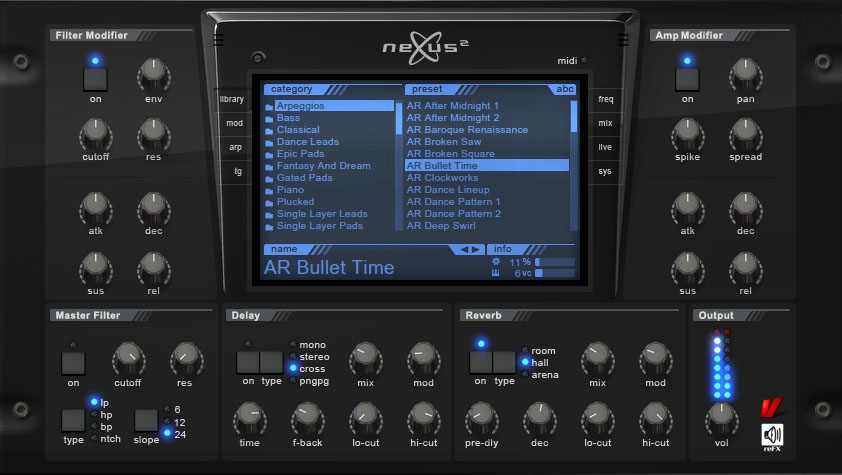Click the Master Filter type button
Viewport: 842px width, 475px height.
(x=73, y=420)
